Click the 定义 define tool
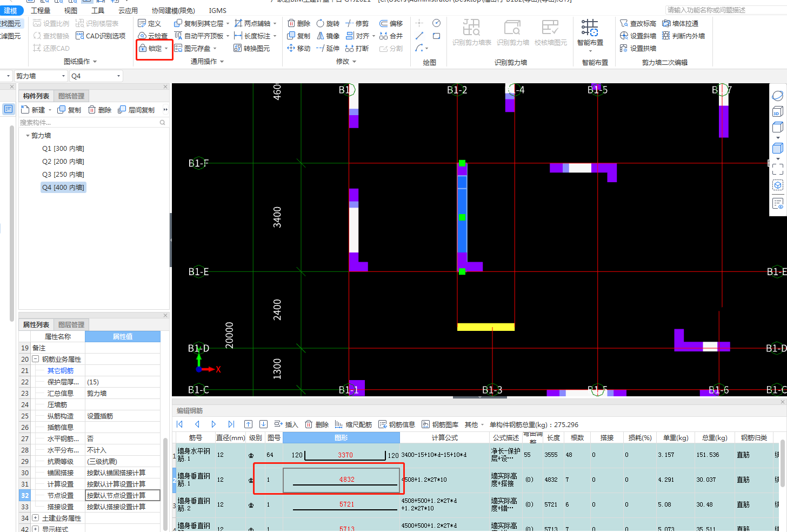Screen dimensions: 787x532 pos(150,23)
